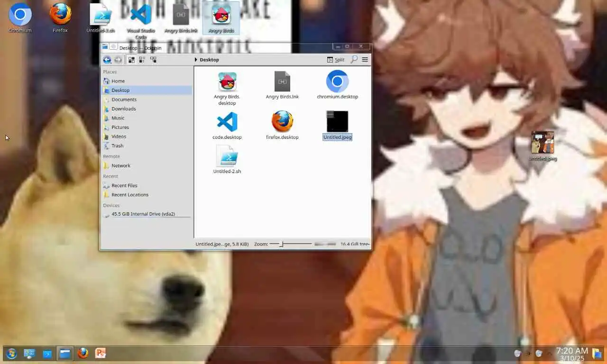Click the Split view button
The height and width of the screenshot is (364, 607).
(x=336, y=60)
